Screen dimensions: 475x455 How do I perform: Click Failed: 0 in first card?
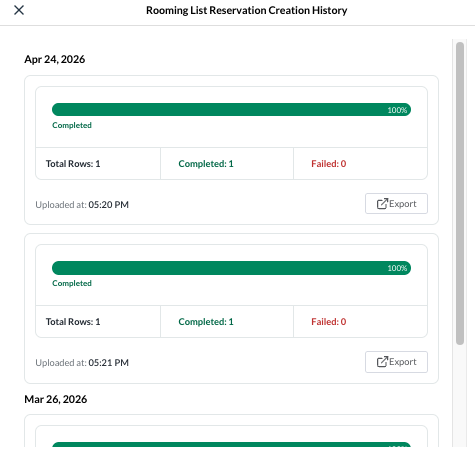coord(329,164)
